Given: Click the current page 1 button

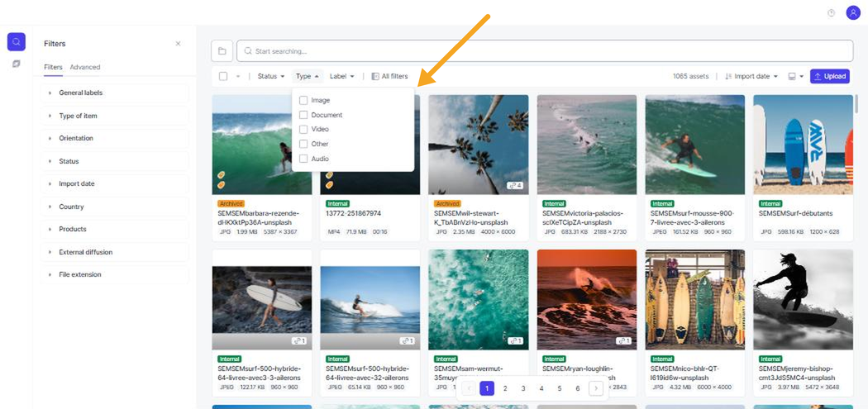Looking at the screenshot, I should (487, 388).
